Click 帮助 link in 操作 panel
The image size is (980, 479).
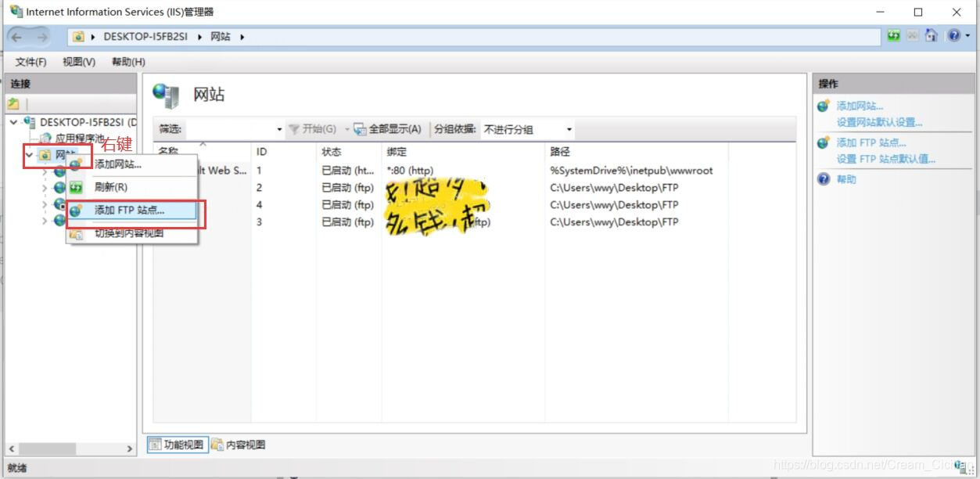point(846,179)
